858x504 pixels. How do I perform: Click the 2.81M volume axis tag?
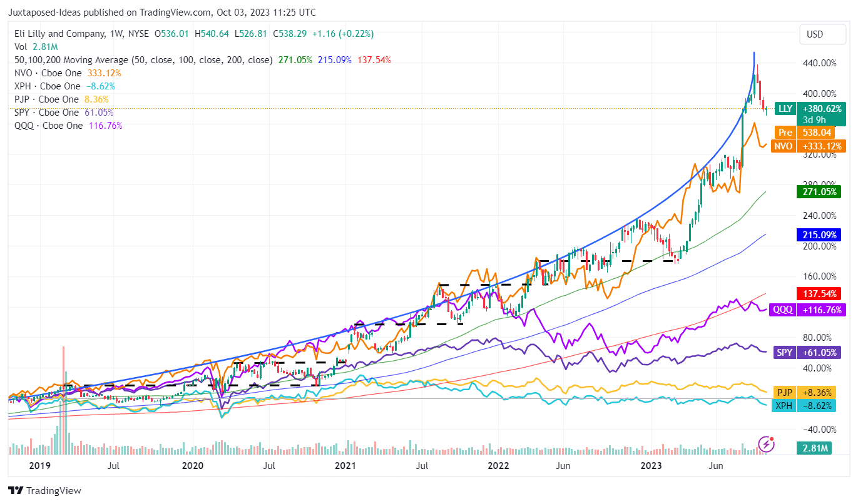click(x=814, y=448)
